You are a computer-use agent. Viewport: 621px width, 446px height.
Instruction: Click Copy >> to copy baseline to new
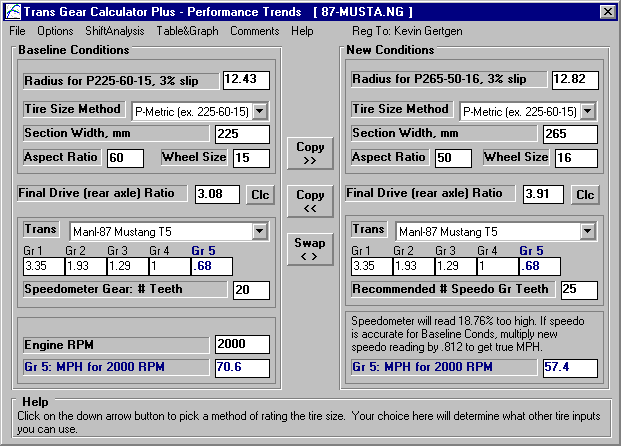[310, 153]
